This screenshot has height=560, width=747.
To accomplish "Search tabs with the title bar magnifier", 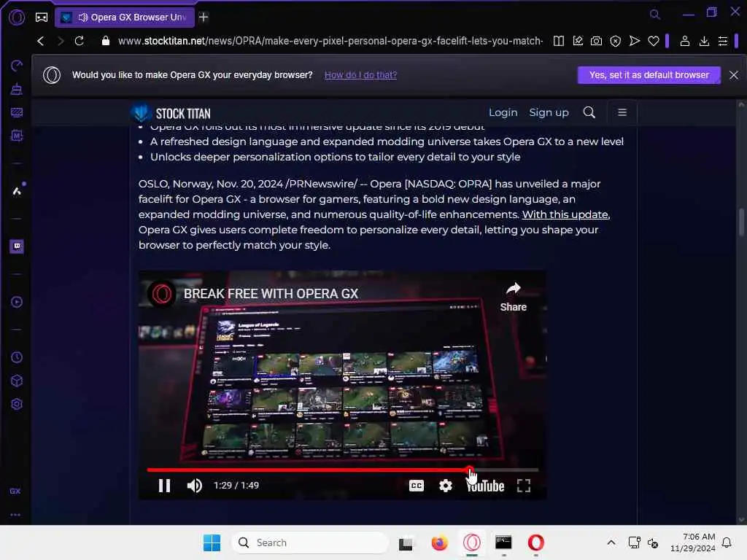I will [x=655, y=15].
